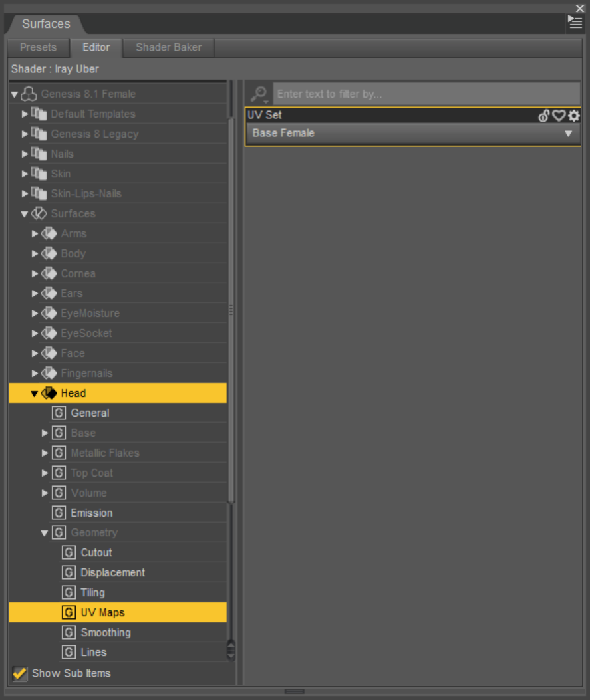Click the Ears surface icon
590x700 pixels.
[x=49, y=293]
